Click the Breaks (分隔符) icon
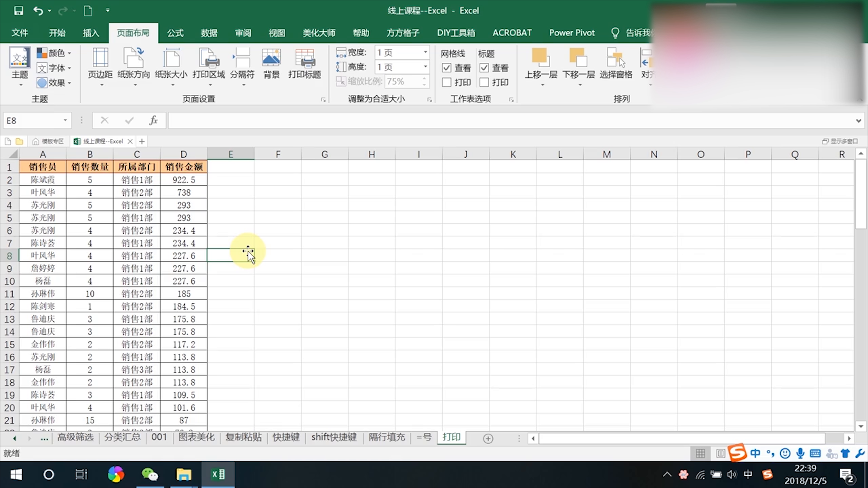The width and height of the screenshot is (868, 488). click(x=242, y=59)
